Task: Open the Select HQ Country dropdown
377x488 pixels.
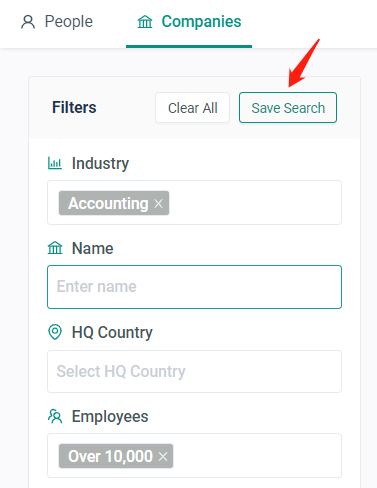Action: pos(195,371)
